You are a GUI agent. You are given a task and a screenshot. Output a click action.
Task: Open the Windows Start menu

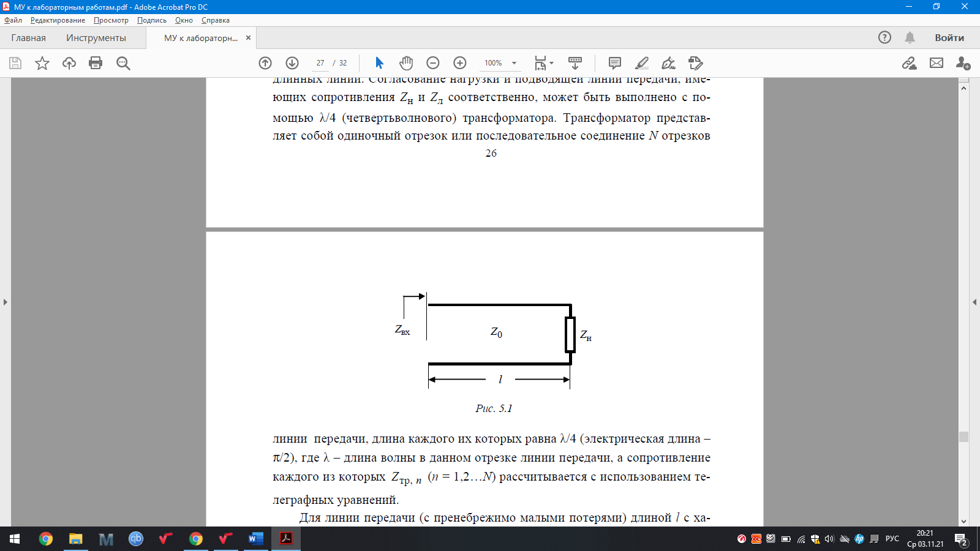click(x=15, y=539)
